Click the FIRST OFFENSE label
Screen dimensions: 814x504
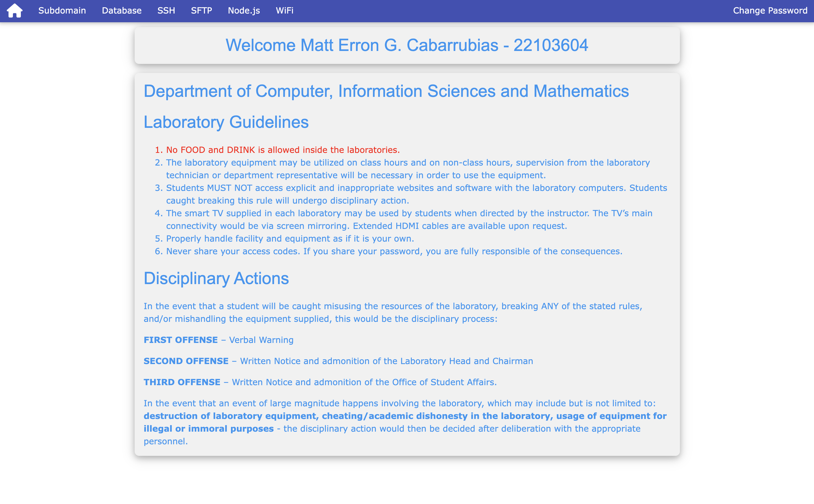(180, 340)
